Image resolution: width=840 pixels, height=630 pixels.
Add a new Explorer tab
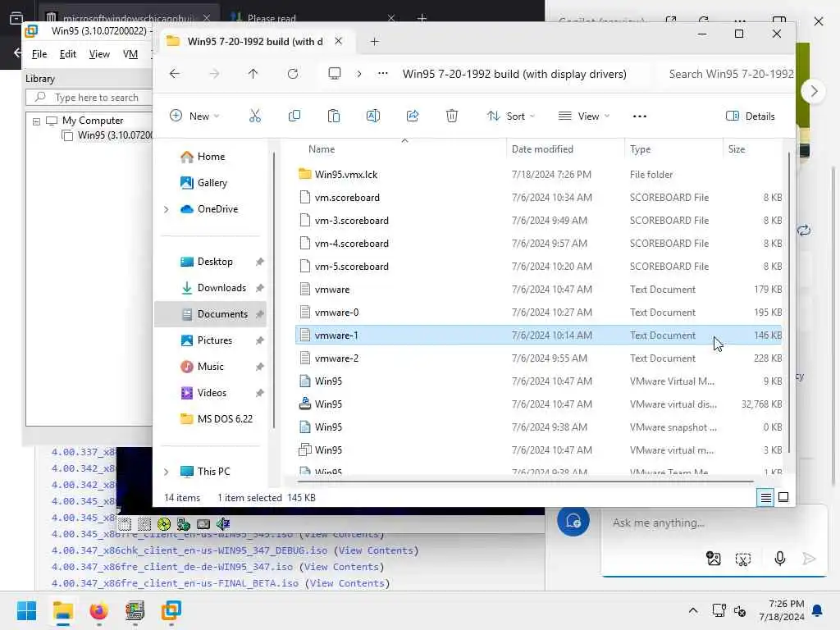pos(374,41)
